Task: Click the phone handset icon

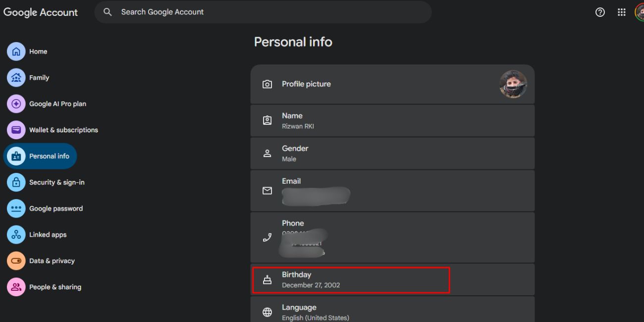Action: click(268, 237)
